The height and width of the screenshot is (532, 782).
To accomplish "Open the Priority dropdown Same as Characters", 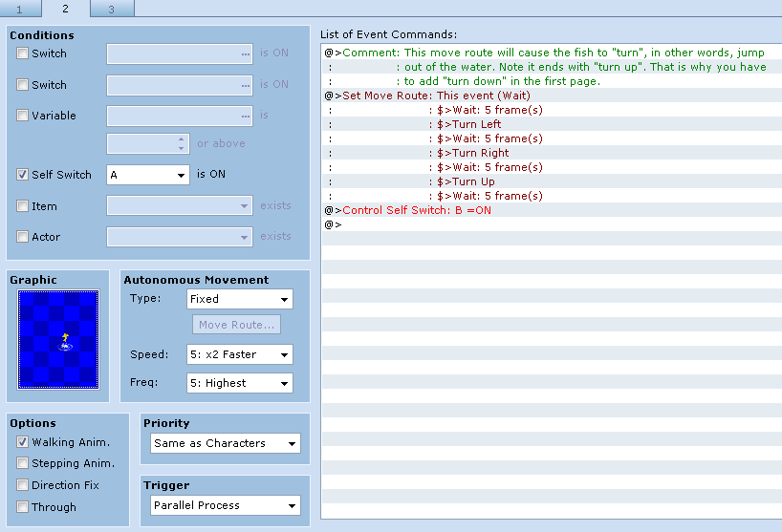I will (x=226, y=443).
